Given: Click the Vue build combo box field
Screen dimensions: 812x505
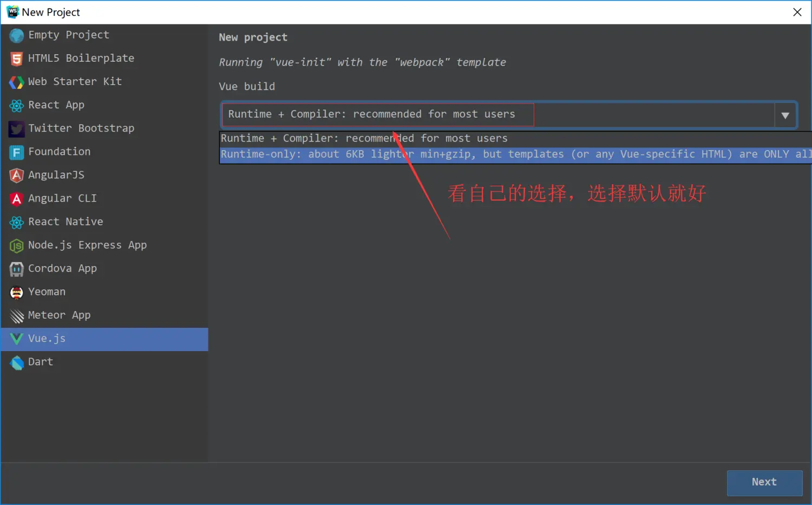Looking at the screenshot, I should coord(508,115).
